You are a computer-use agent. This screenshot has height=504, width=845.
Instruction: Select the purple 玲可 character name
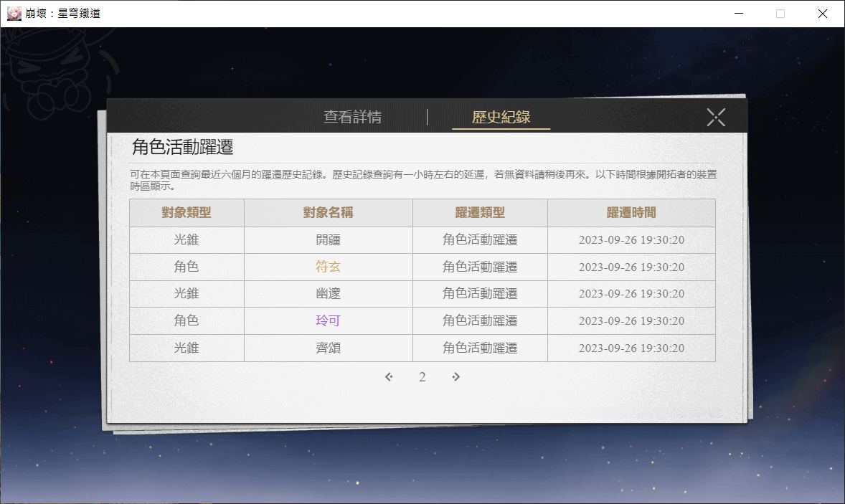[329, 321]
